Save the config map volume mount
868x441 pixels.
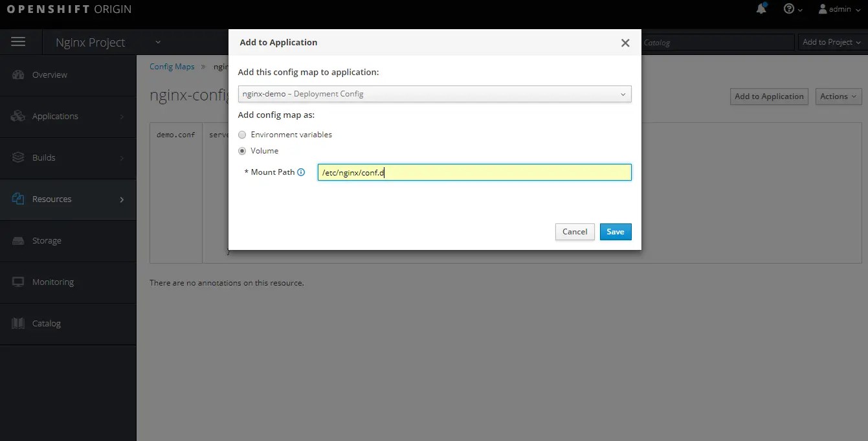point(615,231)
